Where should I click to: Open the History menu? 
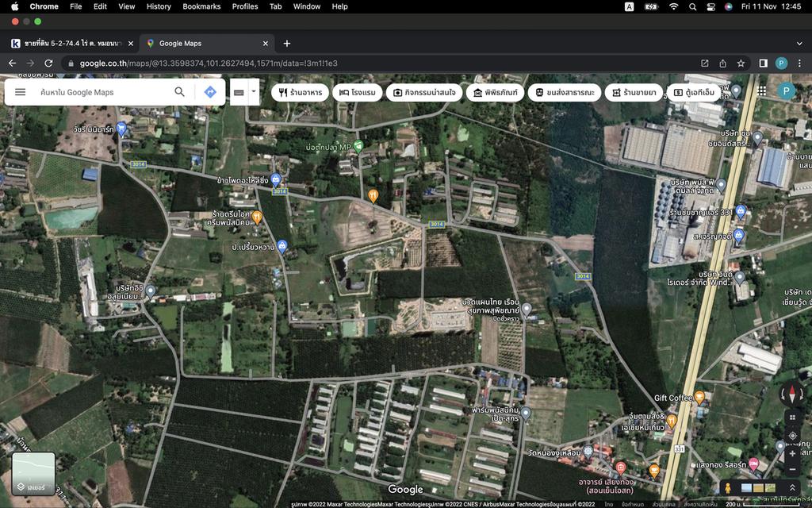(159, 6)
